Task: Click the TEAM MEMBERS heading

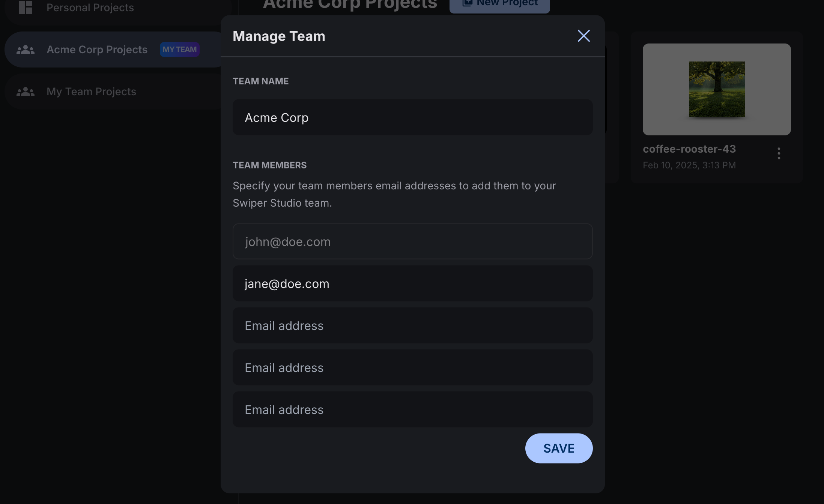Action: 269,165
